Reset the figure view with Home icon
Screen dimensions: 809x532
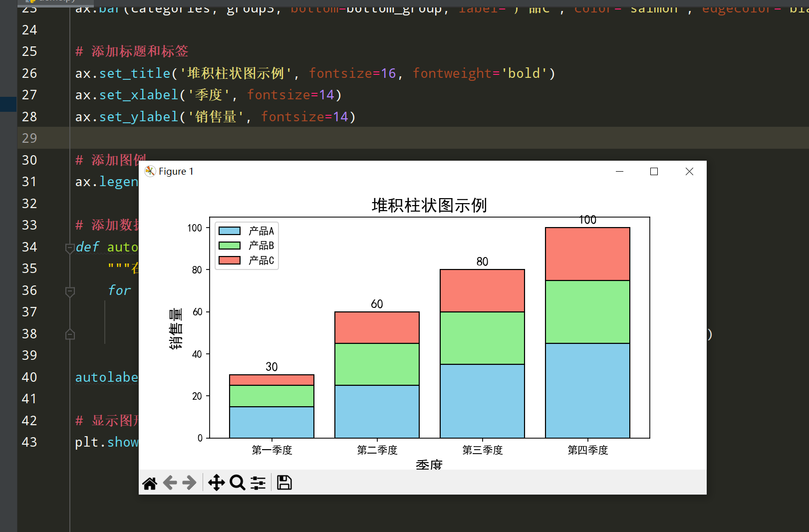150,483
